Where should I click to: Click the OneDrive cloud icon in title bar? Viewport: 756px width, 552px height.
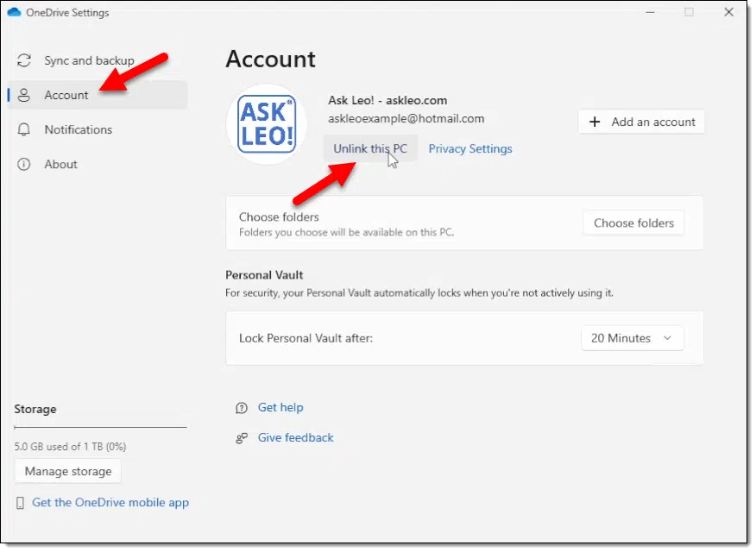pos(14,12)
